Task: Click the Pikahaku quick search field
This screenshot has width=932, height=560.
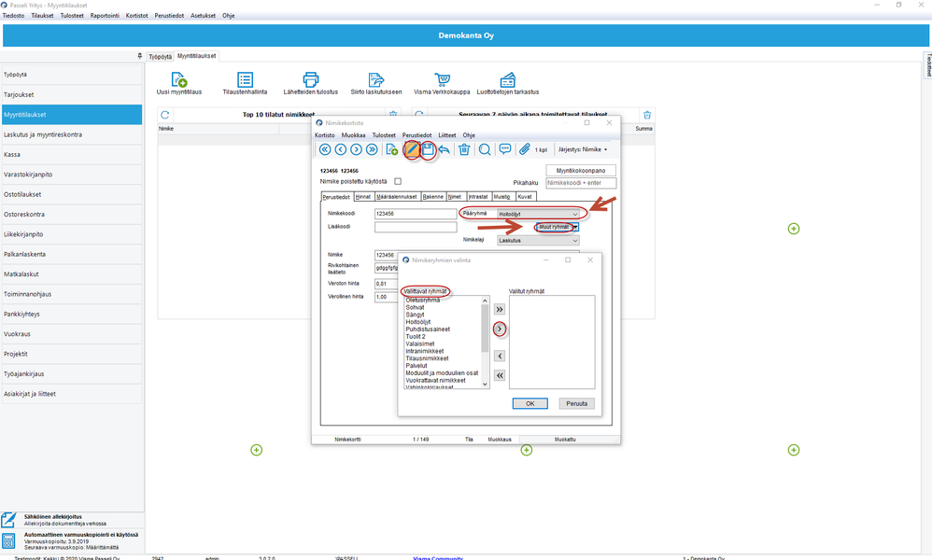Action: [x=581, y=183]
